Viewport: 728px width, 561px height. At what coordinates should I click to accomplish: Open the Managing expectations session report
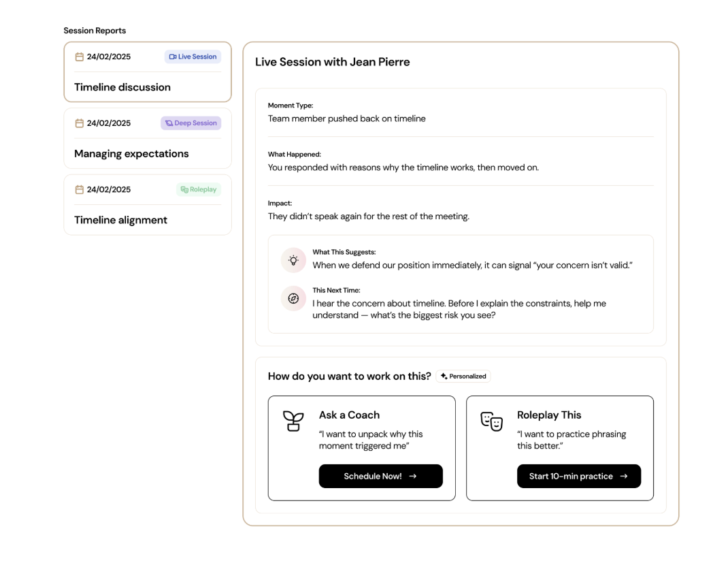[x=131, y=154]
